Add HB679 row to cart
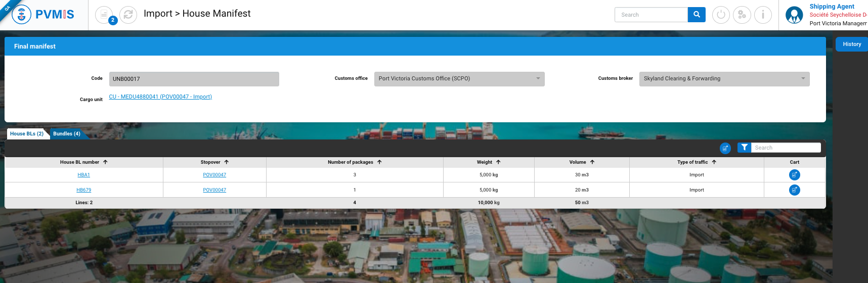The width and height of the screenshot is (868, 283). point(794,190)
